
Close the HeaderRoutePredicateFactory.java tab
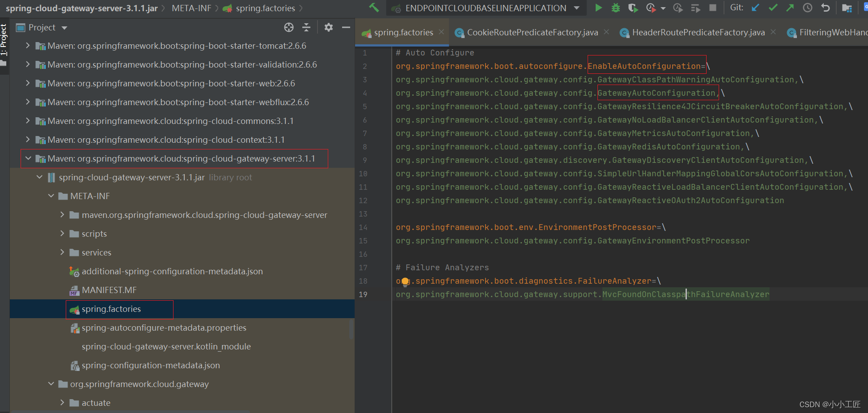coord(773,32)
